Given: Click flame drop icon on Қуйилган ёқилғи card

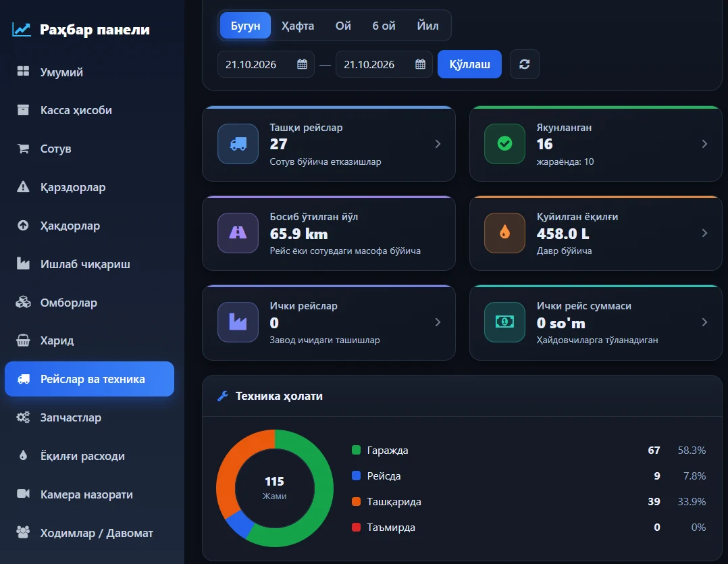Looking at the screenshot, I should pos(504,233).
